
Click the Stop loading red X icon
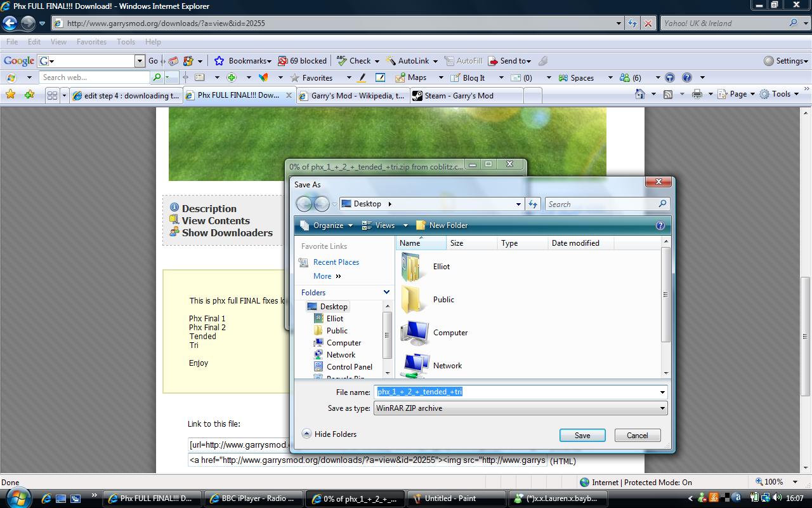[x=648, y=23]
